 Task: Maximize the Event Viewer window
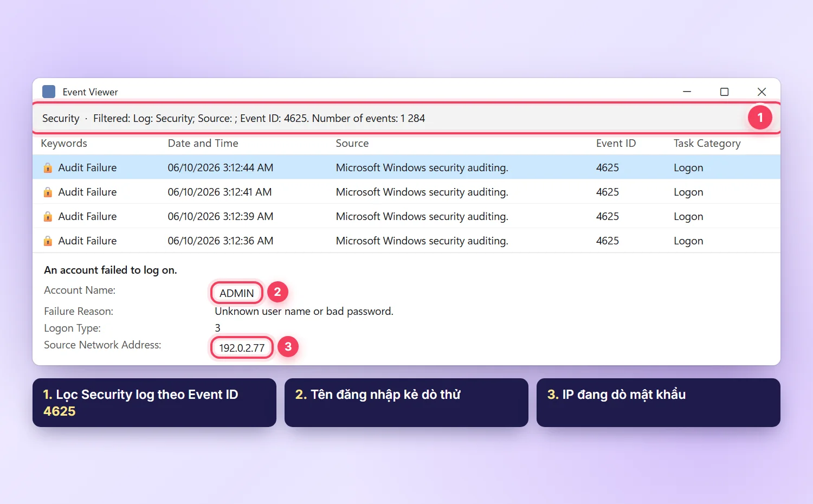click(724, 92)
